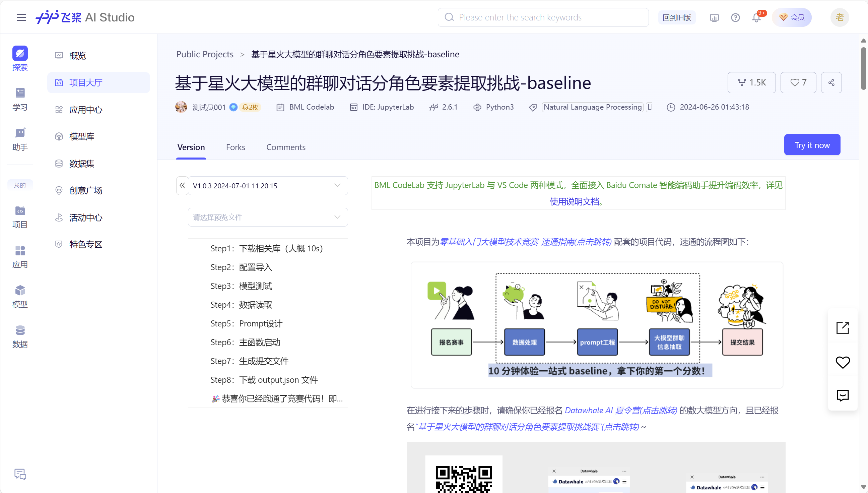Click the PaddlePaddle AI Studio logo
The image size is (868, 493).
click(x=85, y=17)
